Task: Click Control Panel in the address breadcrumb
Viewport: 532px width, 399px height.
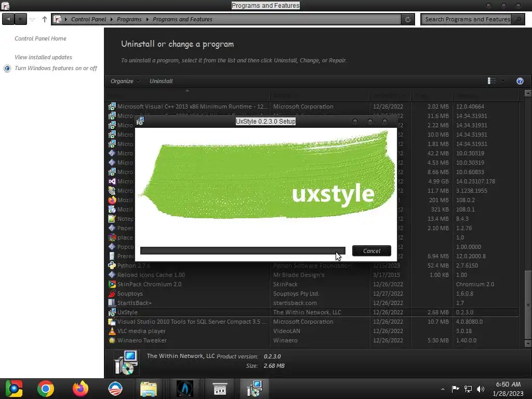Action: (x=88, y=19)
